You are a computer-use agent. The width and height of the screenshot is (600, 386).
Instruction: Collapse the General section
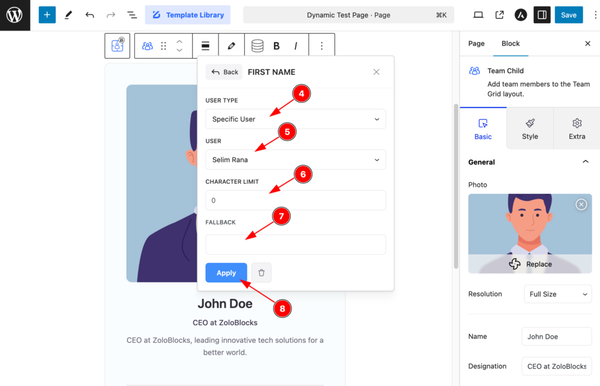[585, 162]
